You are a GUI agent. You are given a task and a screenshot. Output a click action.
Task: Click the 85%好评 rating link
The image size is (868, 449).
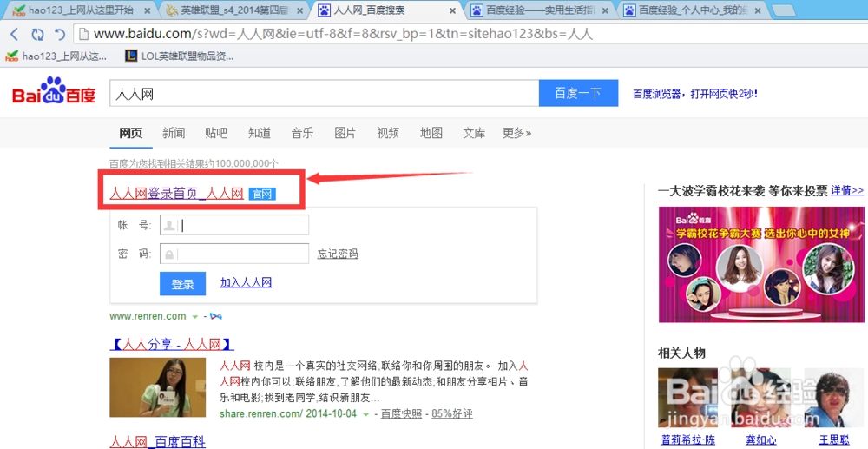[452, 413]
